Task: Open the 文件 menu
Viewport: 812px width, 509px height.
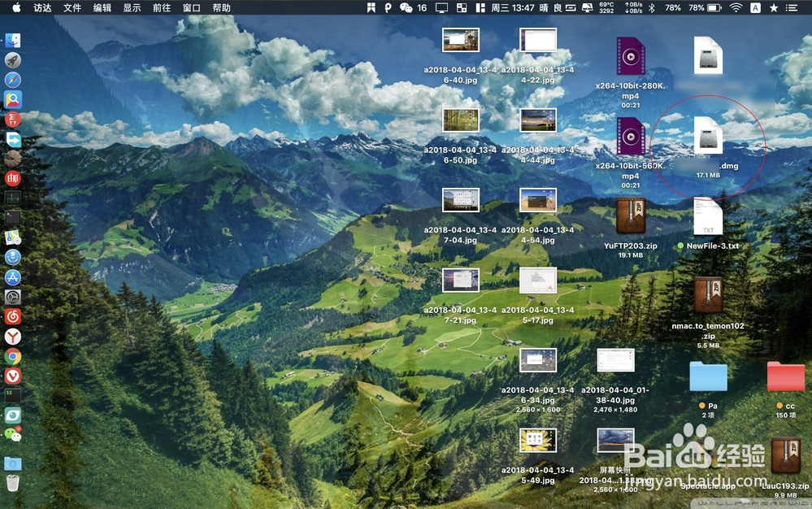Action: pyautogui.click(x=72, y=7)
